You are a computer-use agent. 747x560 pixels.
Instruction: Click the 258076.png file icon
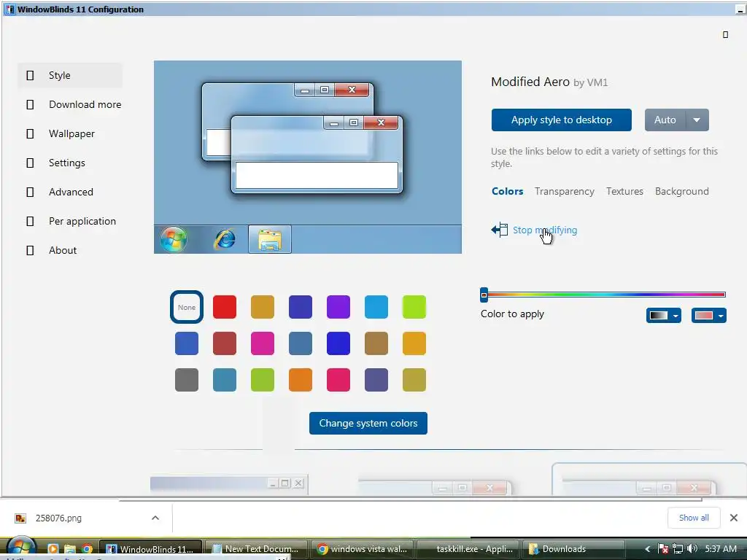click(x=20, y=518)
